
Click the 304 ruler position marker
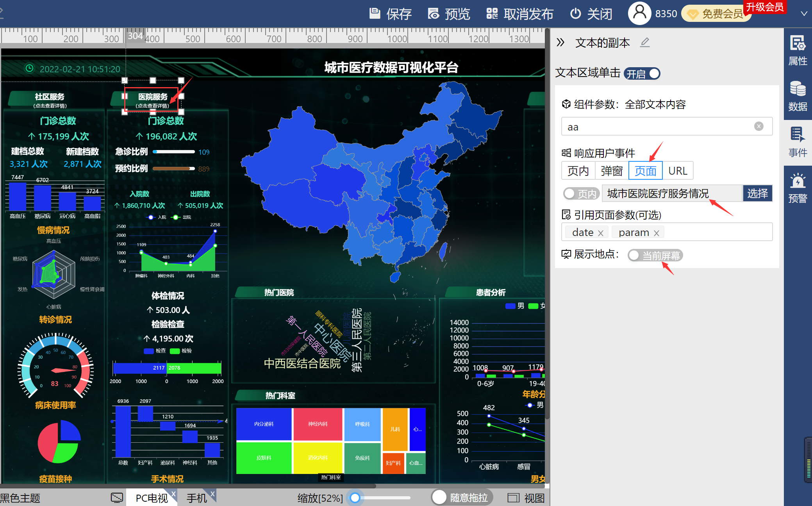click(x=135, y=36)
